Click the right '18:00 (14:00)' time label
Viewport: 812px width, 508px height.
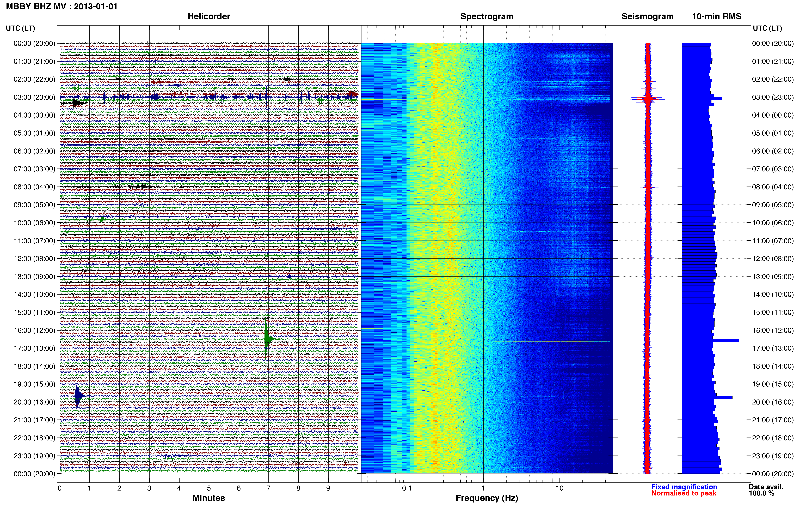point(773,366)
